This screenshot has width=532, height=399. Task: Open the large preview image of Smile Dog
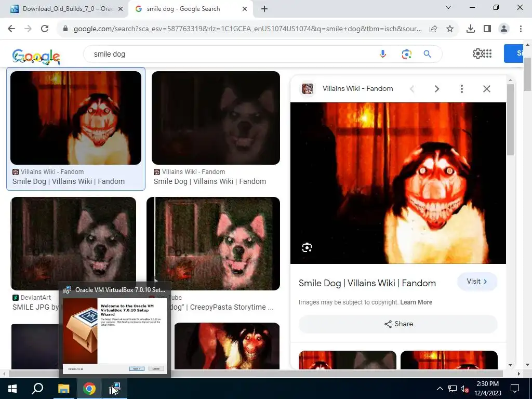click(x=398, y=183)
